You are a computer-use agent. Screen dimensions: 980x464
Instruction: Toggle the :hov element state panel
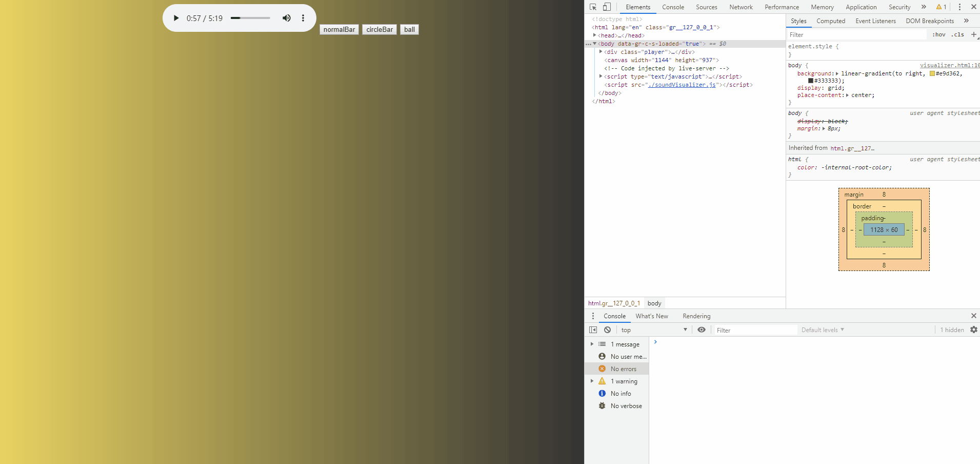tap(939, 35)
